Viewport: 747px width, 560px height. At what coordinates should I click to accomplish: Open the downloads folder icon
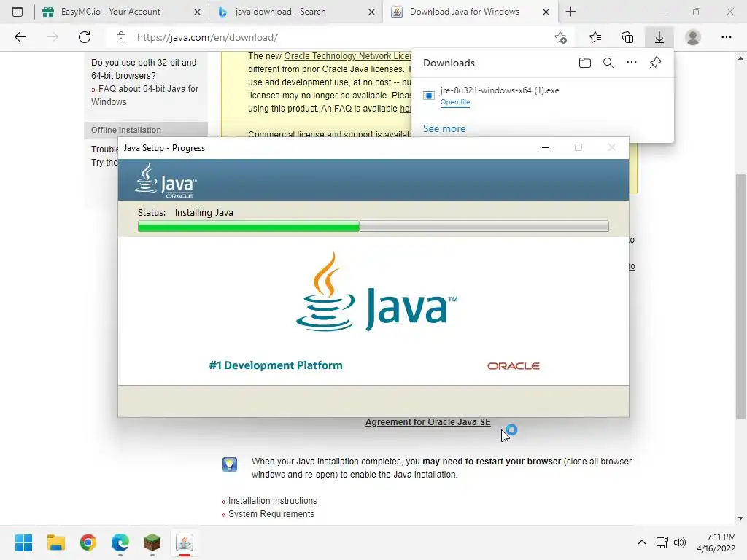click(x=584, y=63)
